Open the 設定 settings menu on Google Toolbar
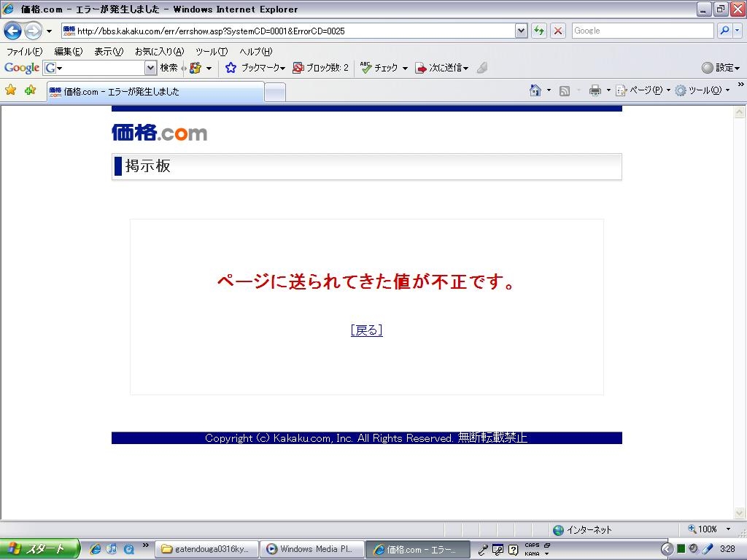 pos(721,68)
